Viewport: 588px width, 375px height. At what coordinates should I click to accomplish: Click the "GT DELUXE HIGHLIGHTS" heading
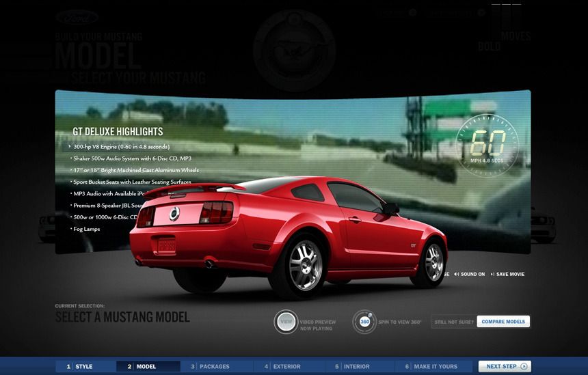click(118, 132)
